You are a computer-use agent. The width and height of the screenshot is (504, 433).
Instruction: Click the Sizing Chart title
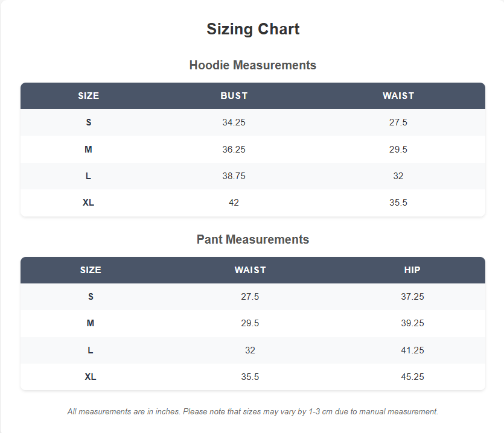[x=253, y=29]
